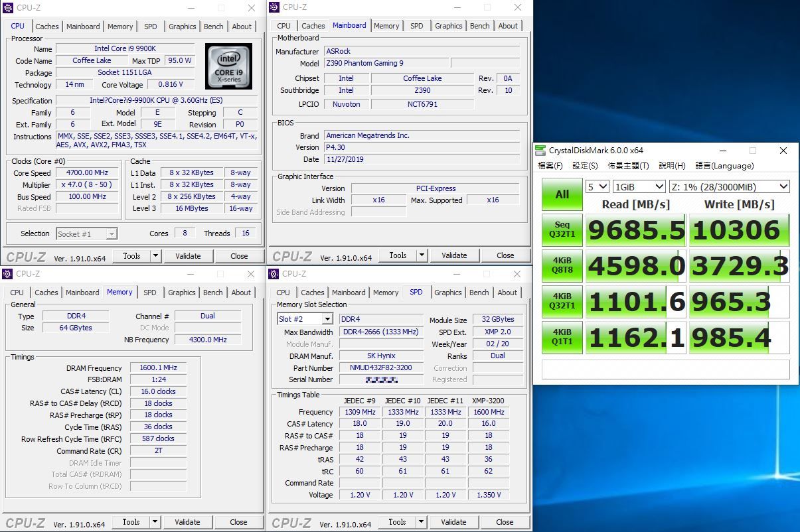This screenshot has height=532, width=800.
Task: Click the Tools button in the SPD window
Action: click(397, 522)
